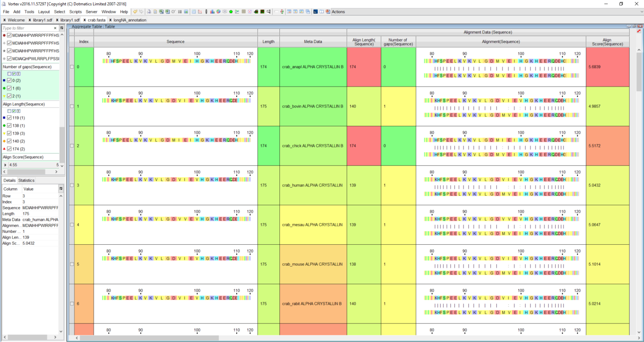Image resolution: width=644 pixels, height=342 pixels.
Task: Check the row 0 selection box
Action: click(72, 67)
